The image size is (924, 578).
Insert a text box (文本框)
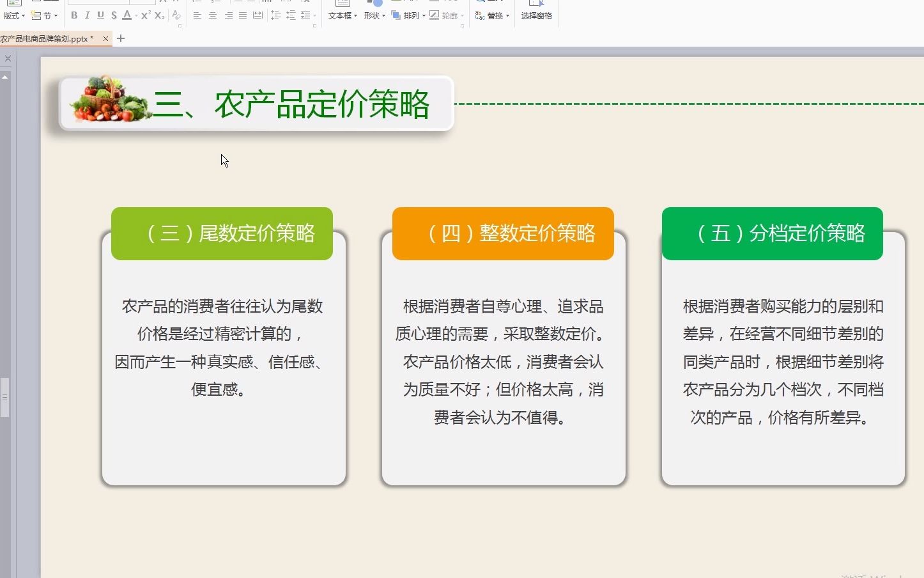340,15
